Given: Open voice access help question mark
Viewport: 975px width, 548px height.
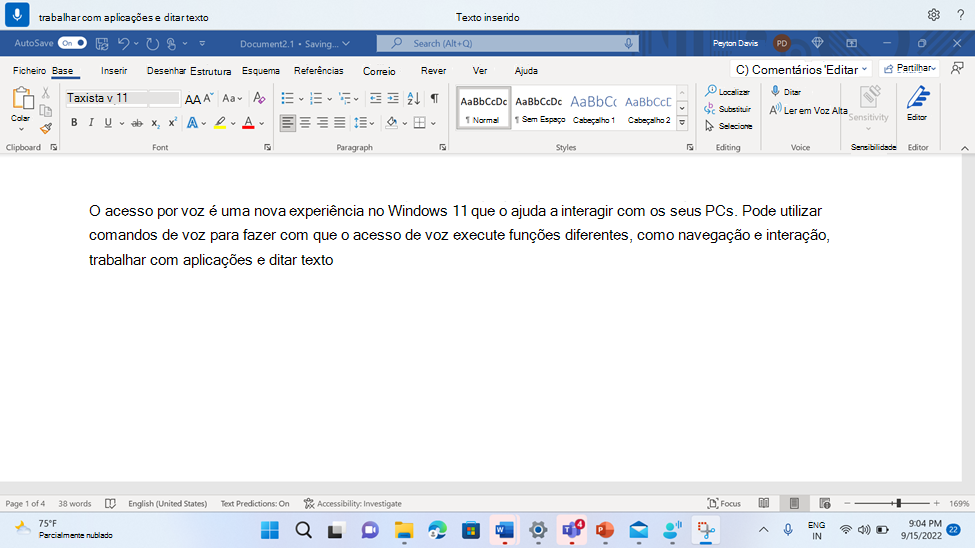Looking at the screenshot, I should click(x=960, y=15).
